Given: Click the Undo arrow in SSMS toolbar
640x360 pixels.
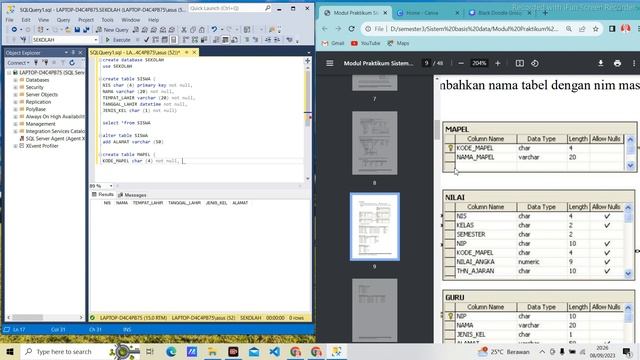Looking at the screenshot, I should click(x=214, y=29).
